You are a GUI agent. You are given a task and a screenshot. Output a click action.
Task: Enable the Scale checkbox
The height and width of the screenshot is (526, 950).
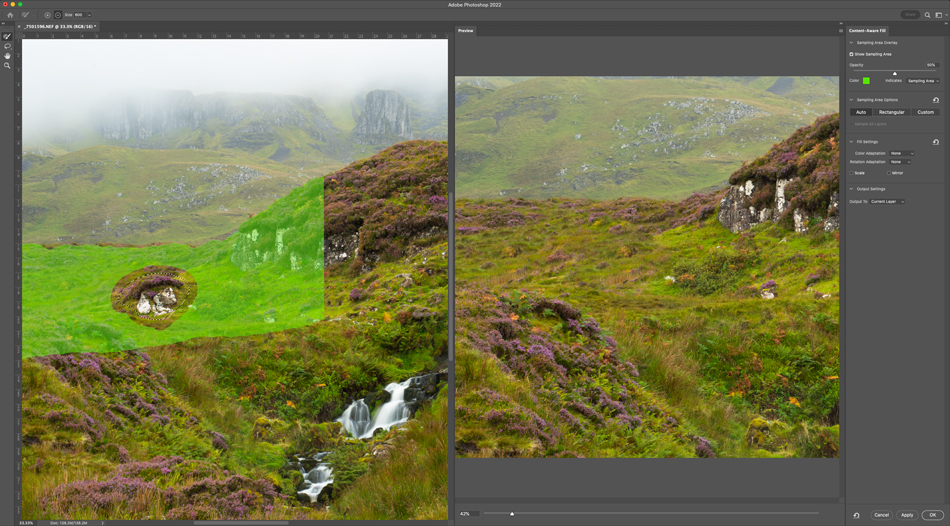pyautogui.click(x=852, y=173)
